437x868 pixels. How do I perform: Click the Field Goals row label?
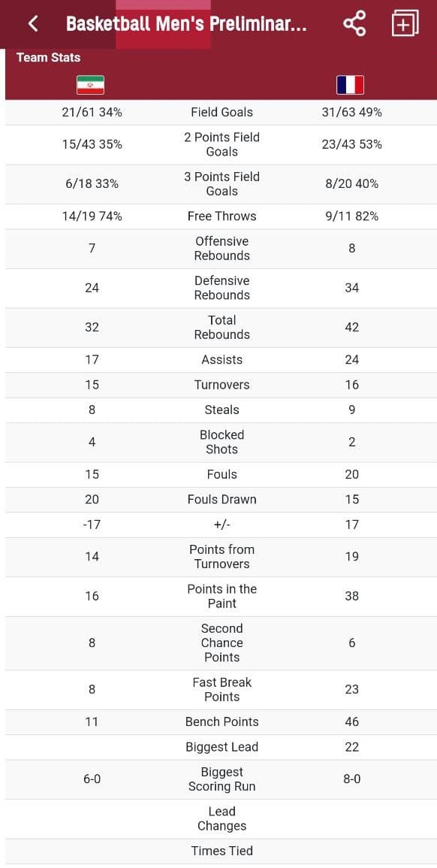click(x=222, y=113)
